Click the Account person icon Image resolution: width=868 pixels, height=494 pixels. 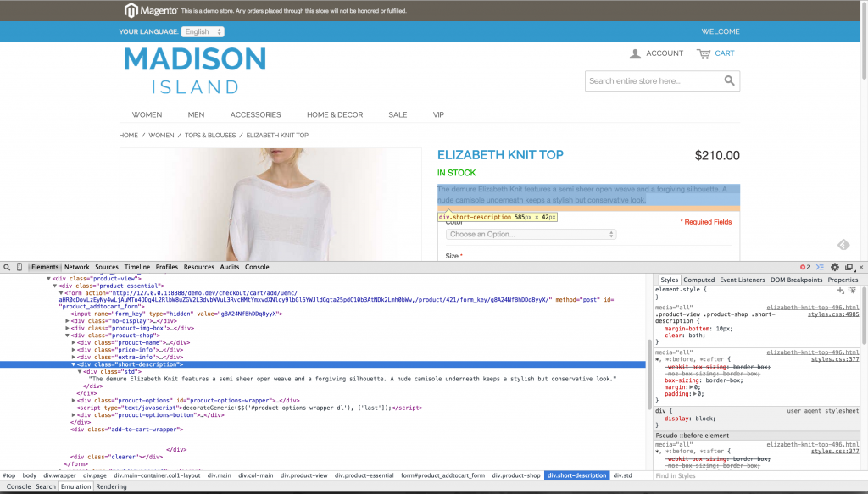click(x=635, y=53)
